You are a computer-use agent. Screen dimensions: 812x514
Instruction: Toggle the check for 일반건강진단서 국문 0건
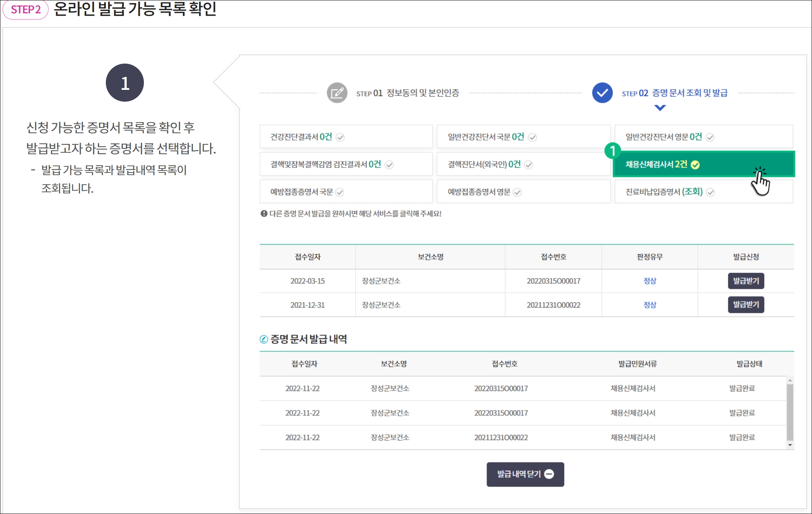tap(533, 137)
